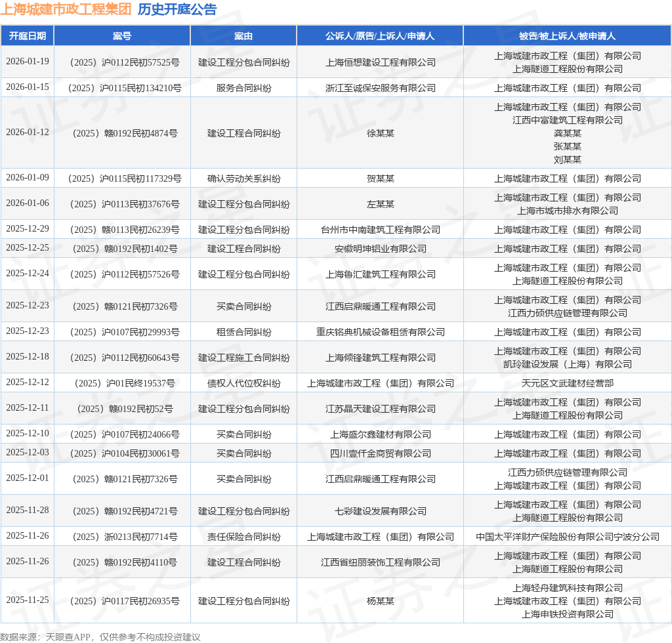Image resolution: width=672 pixels, height=643 pixels.
Task: Select date cell 2025-12-24
Action: point(28,274)
